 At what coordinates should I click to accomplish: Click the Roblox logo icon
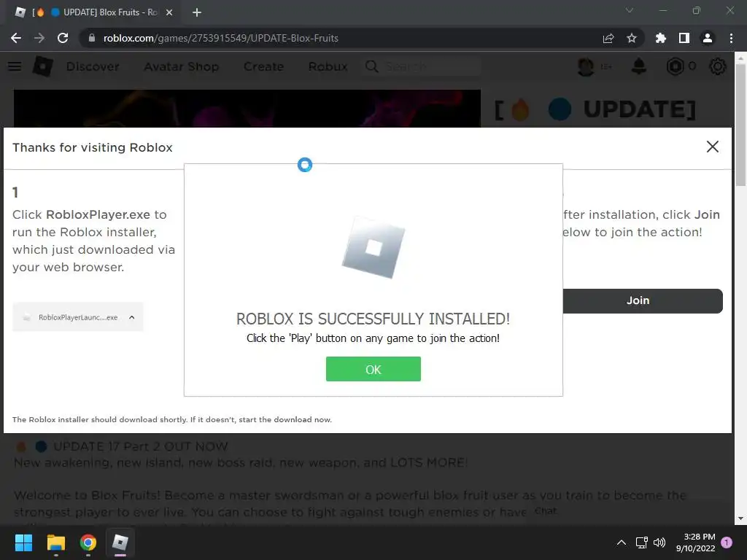[42, 66]
